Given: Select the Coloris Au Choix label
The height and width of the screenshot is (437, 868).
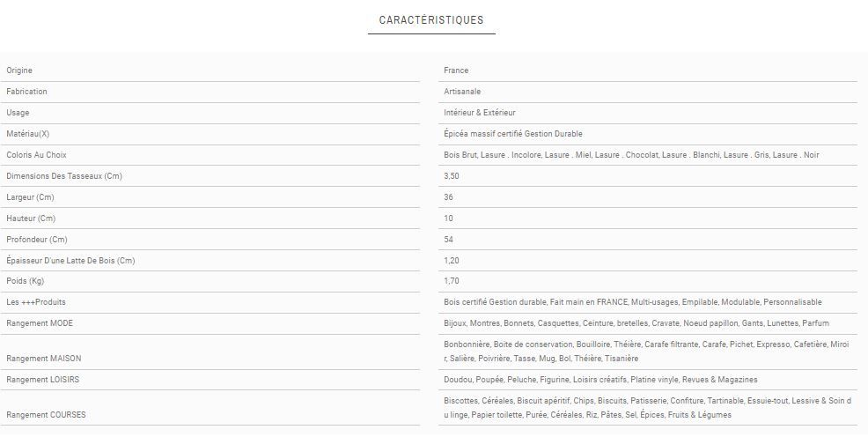Looking at the screenshot, I should (x=36, y=155).
